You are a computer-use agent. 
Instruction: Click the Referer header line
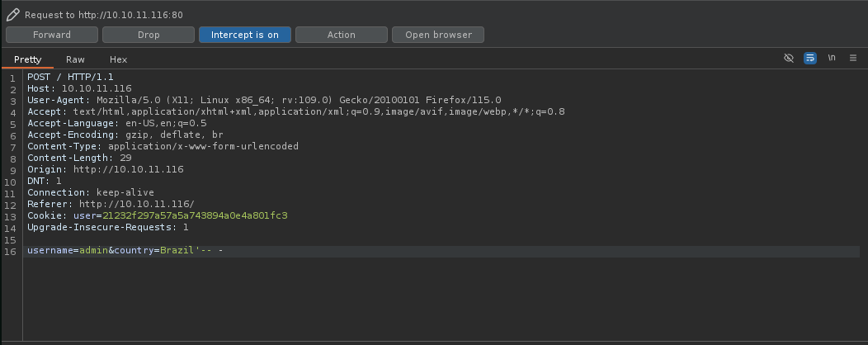[111, 205]
